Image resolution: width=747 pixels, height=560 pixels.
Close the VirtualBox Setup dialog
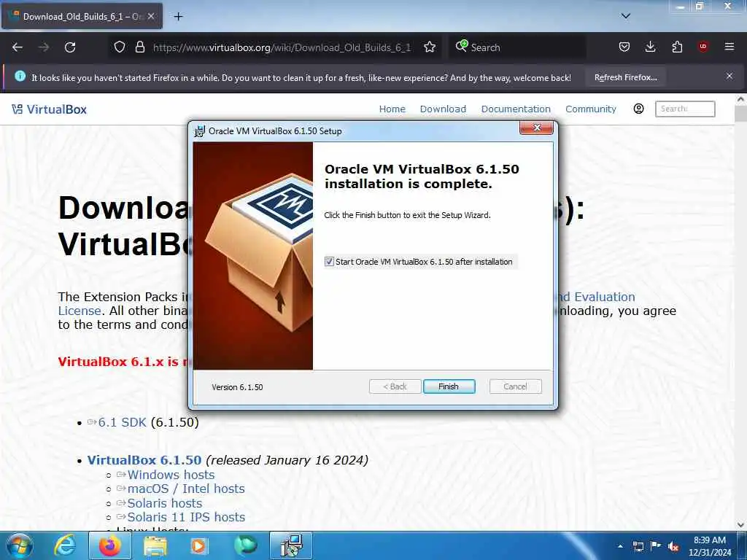click(536, 128)
